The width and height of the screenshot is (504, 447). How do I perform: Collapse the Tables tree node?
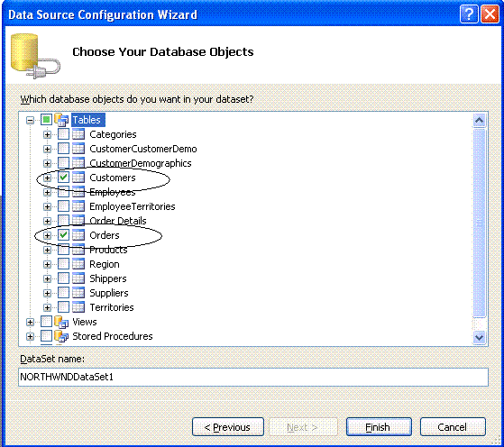coord(31,121)
